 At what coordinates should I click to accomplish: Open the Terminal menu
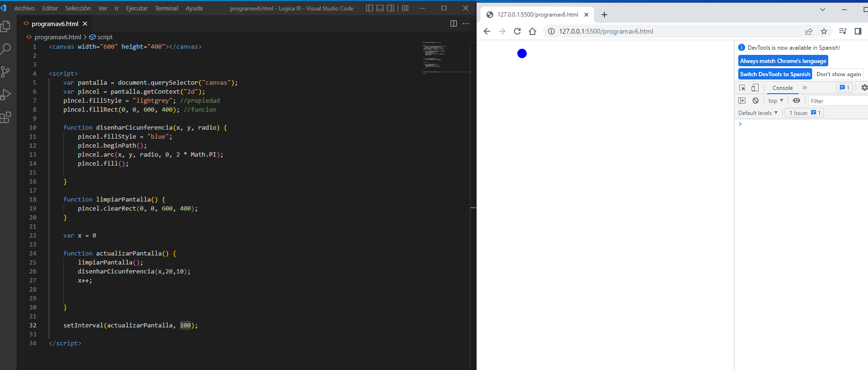click(167, 8)
